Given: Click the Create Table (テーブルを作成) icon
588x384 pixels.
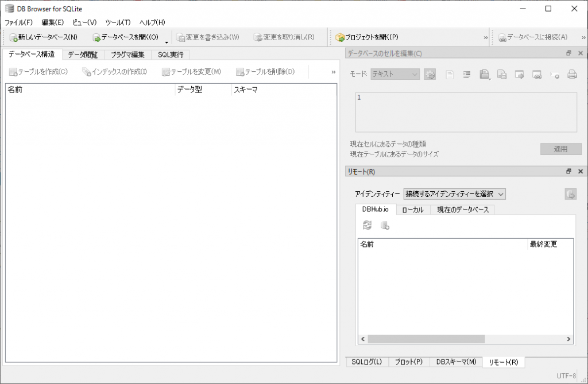Looking at the screenshot, I should tap(13, 72).
